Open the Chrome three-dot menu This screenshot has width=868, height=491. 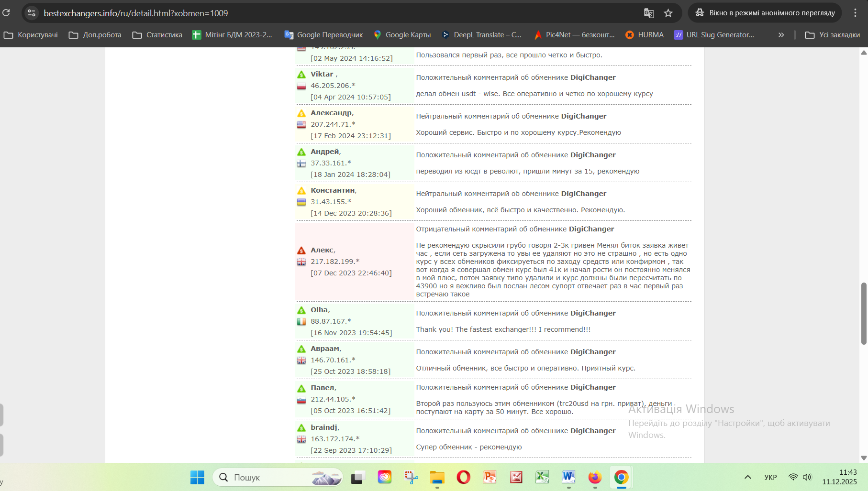pyautogui.click(x=855, y=13)
